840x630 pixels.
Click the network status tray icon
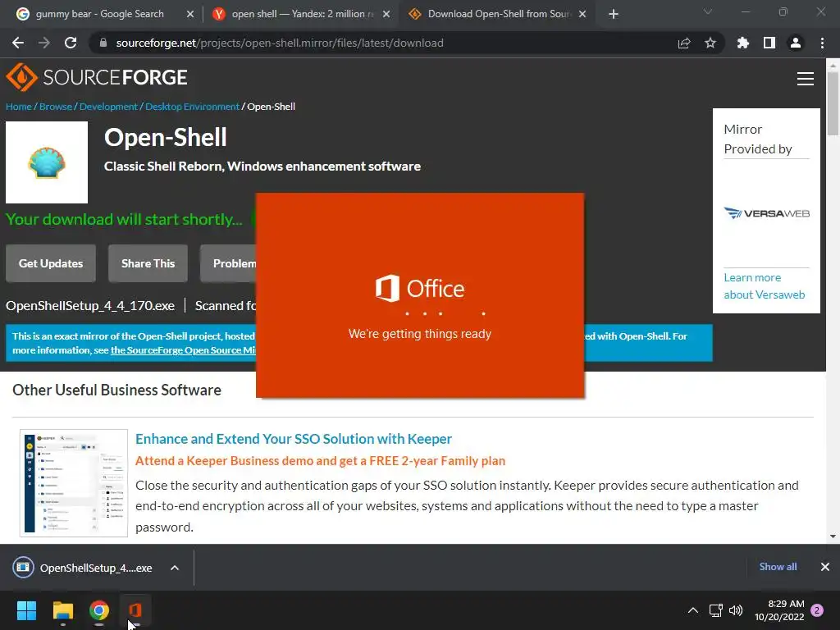click(x=715, y=610)
